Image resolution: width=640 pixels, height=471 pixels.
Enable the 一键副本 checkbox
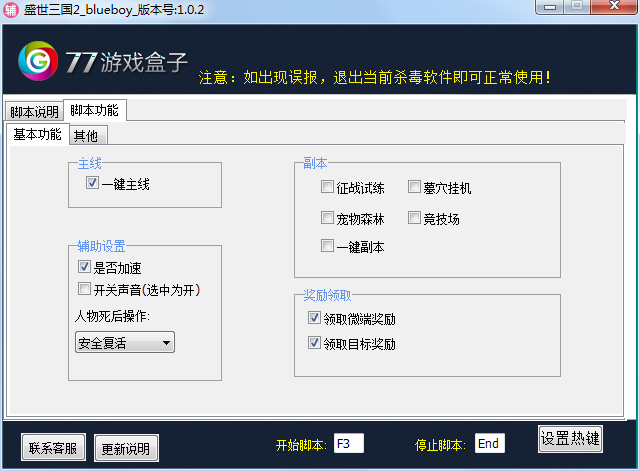click(327, 246)
